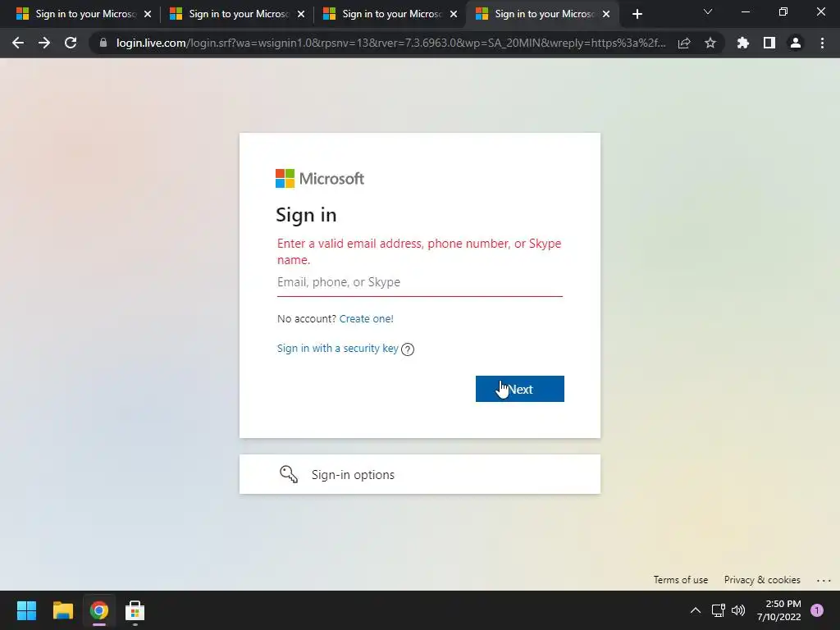
Task: Minimize the browser window
Action: pyautogui.click(x=745, y=11)
